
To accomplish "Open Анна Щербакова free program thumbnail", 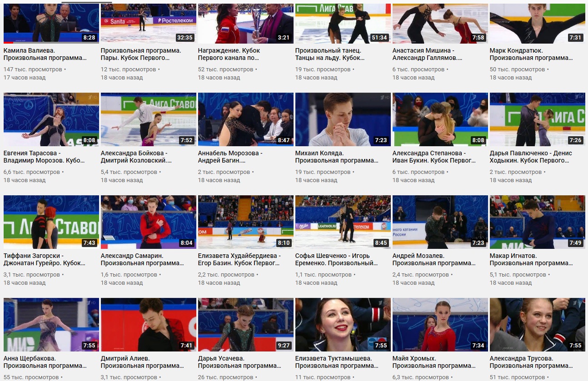I will pos(51,325).
